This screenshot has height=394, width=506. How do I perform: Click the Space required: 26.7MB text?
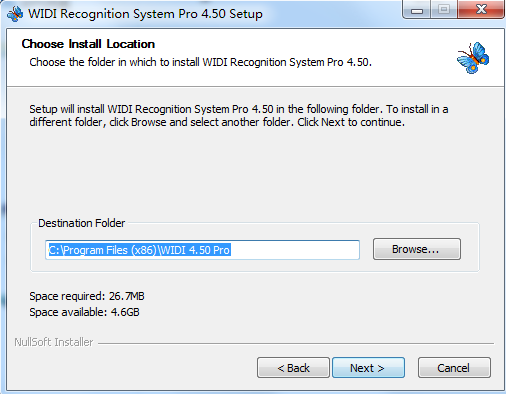(87, 296)
